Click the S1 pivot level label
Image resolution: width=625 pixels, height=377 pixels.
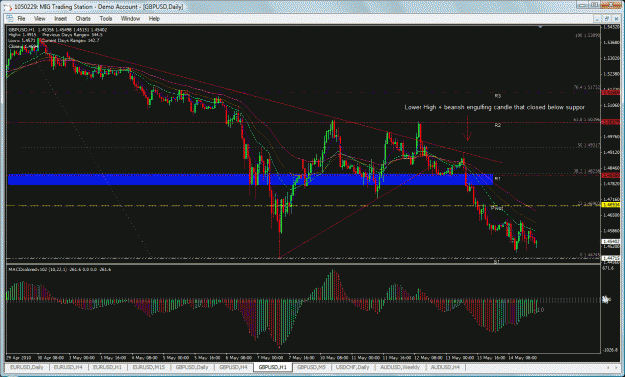click(x=497, y=262)
